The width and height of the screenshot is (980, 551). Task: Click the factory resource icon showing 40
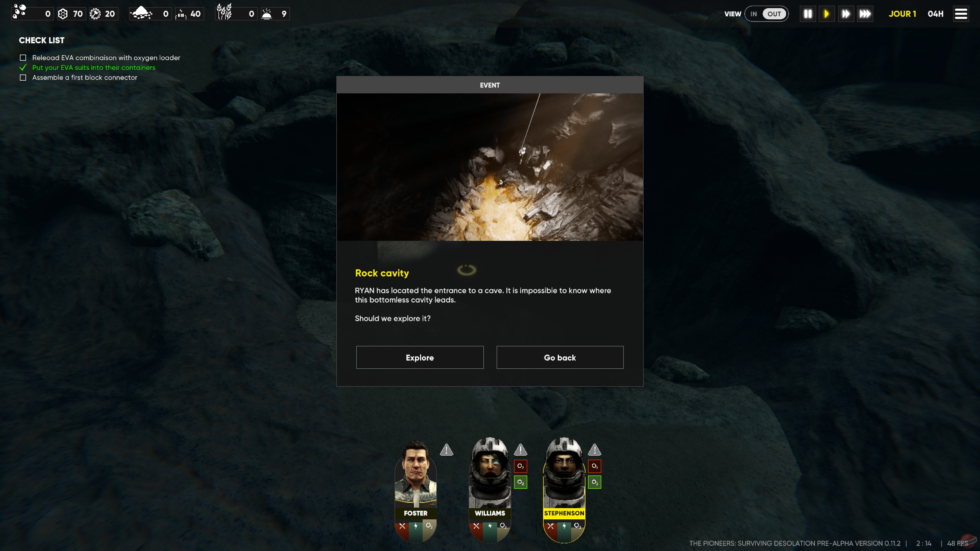tap(181, 13)
